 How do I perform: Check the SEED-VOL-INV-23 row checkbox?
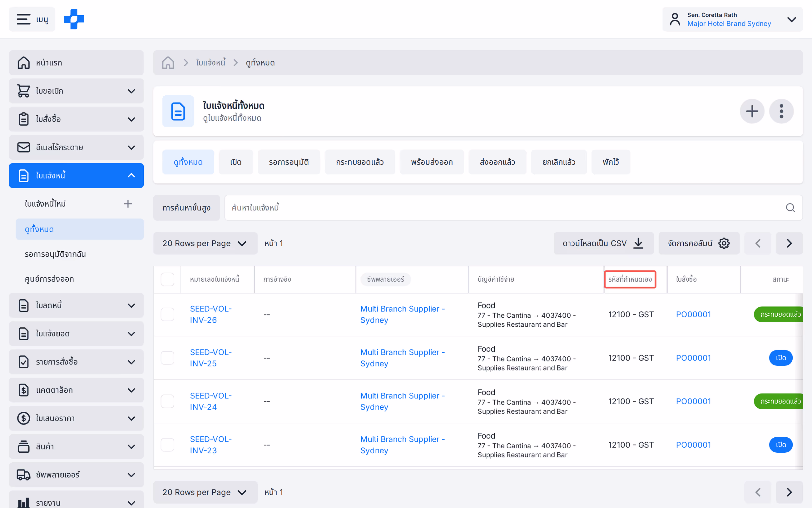click(167, 445)
